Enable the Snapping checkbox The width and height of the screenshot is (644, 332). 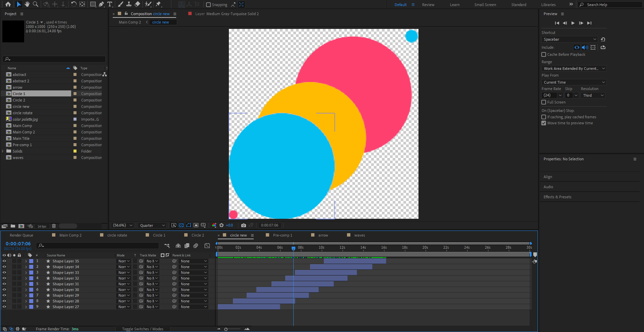click(208, 5)
